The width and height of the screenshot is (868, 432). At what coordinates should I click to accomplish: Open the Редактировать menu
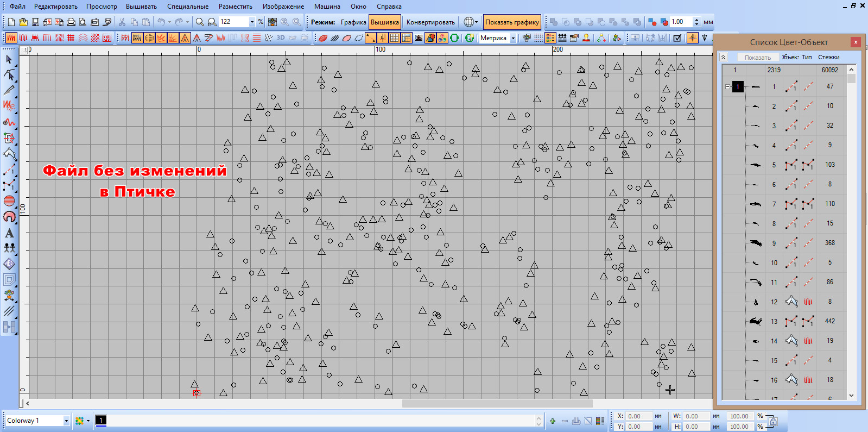[x=55, y=7]
